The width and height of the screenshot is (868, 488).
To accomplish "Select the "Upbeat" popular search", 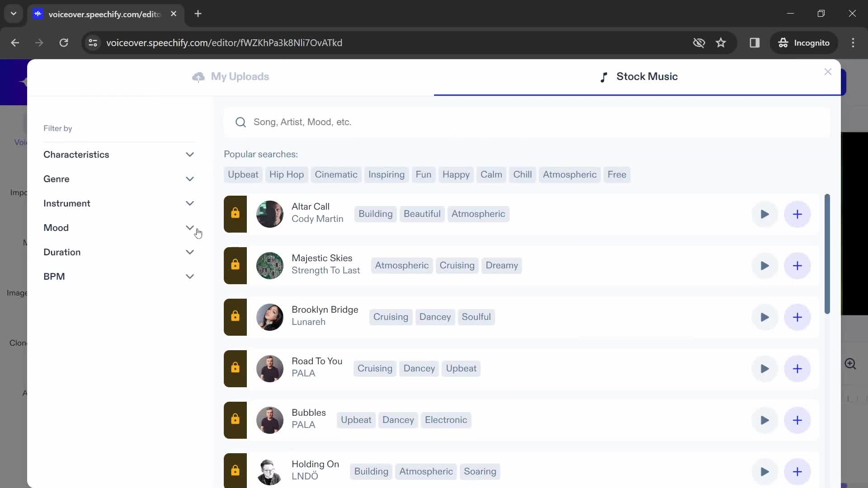I will 243,174.
